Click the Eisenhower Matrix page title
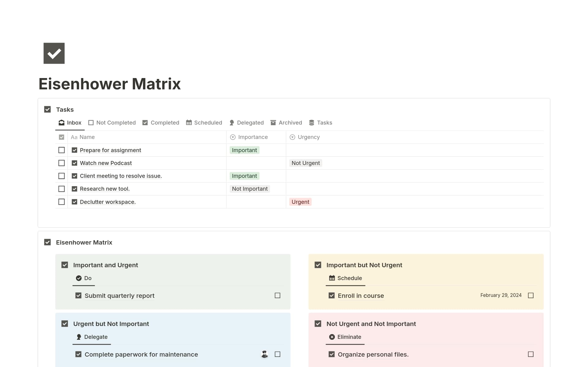Viewport: 588px width, 367px height. (x=110, y=84)
